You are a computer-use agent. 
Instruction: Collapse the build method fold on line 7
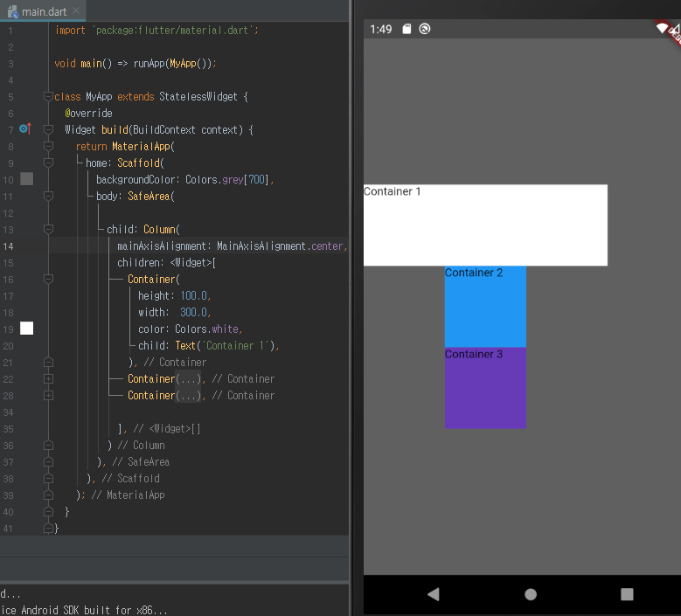point(48,129)
